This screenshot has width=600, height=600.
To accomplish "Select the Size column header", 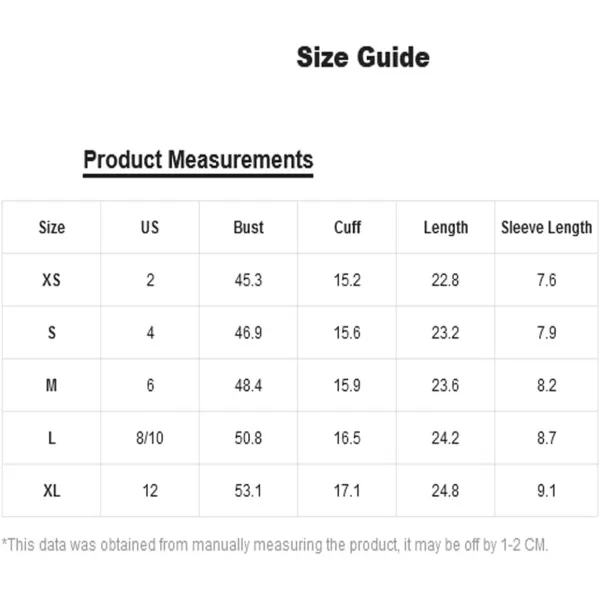I will 52,227.
